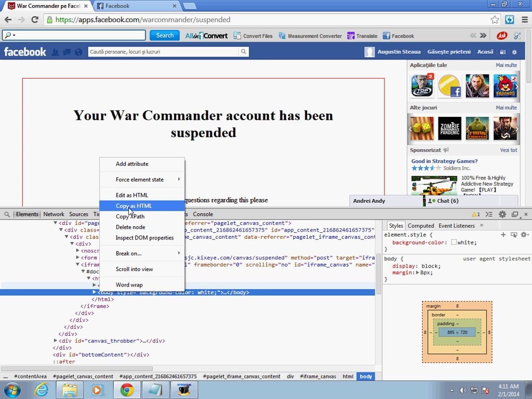The image size is (532, 399).
Task: Switch to the Network DevTools tab
Action: point(54,214)
